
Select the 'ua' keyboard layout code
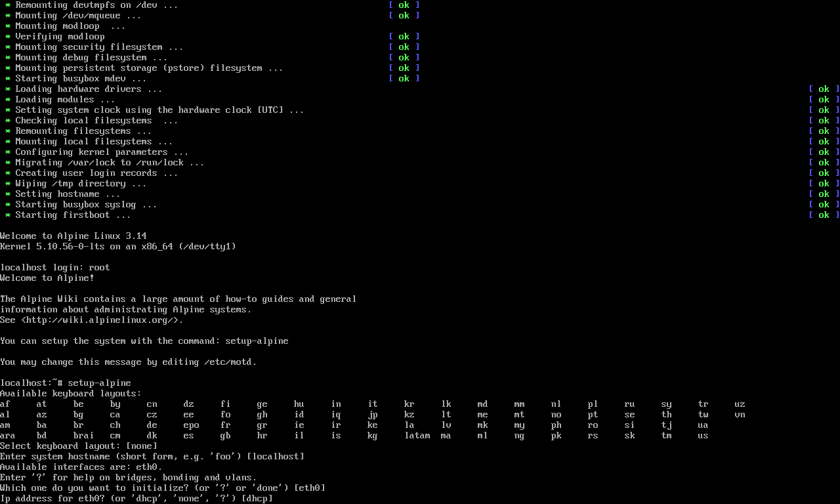coord(703,425)
